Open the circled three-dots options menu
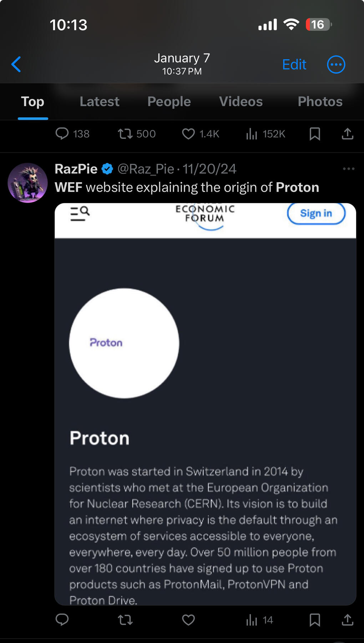Viewport: 364px width, 643px height. click(x=336, y=65)
